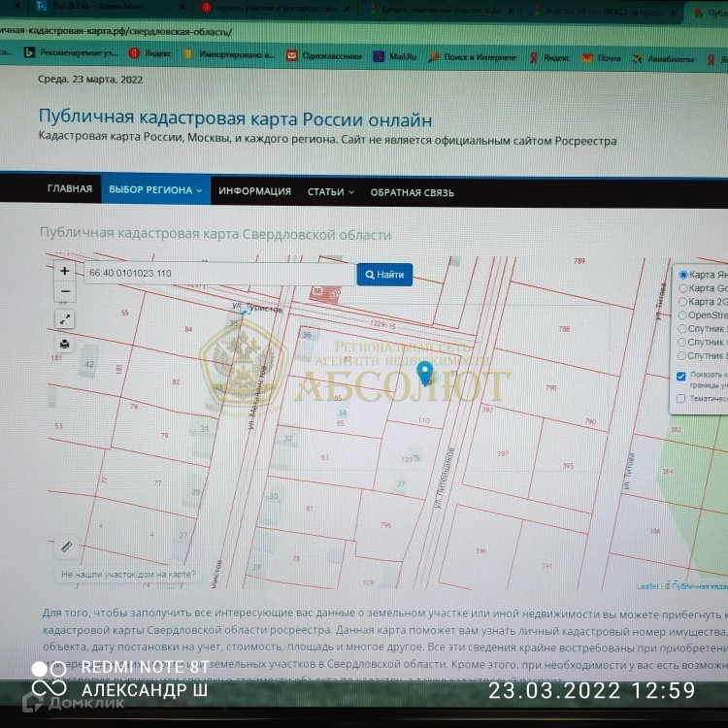
Task: Click parcel label 788 on map
Action: (x=564, y=329)
